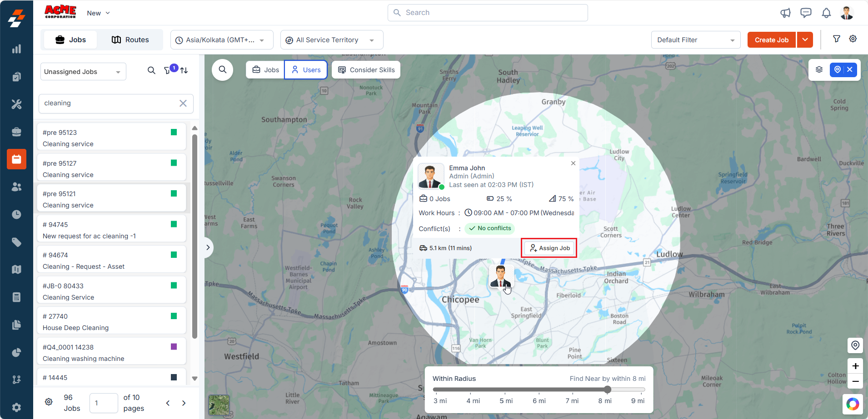Open the price tag sidebar icon
Viewport: 868px width, 419px height.
point(16,242)
